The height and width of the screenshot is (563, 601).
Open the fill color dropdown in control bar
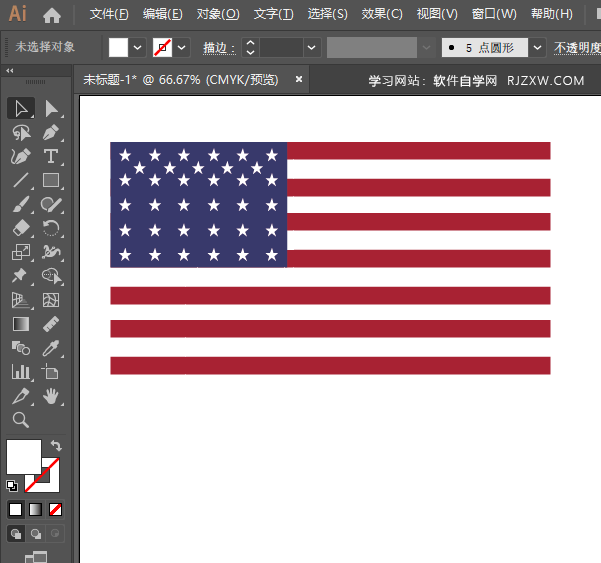138,47
